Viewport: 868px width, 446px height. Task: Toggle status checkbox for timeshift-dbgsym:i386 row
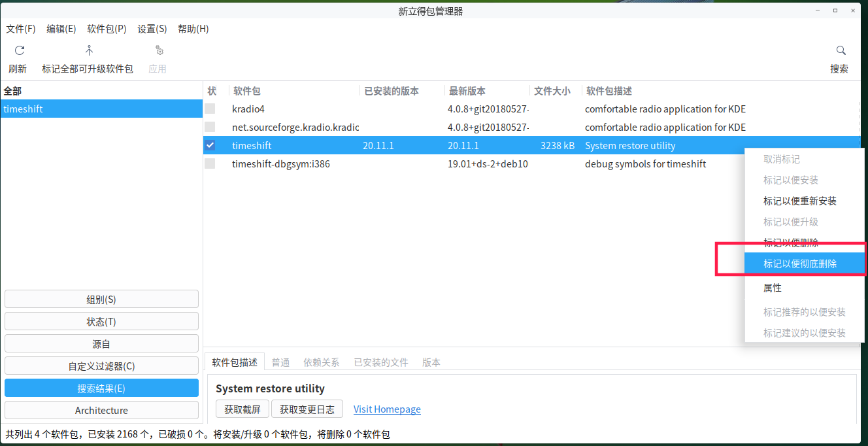tap(210, 163)
